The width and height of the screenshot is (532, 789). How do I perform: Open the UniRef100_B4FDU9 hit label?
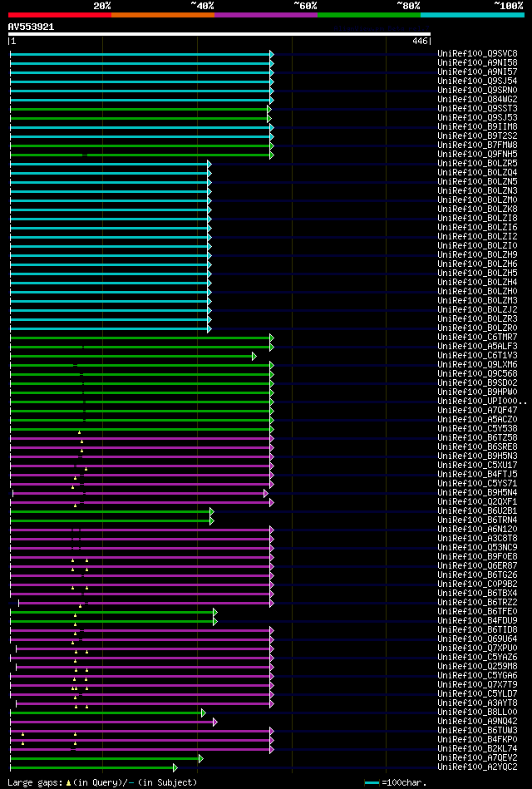478,620
